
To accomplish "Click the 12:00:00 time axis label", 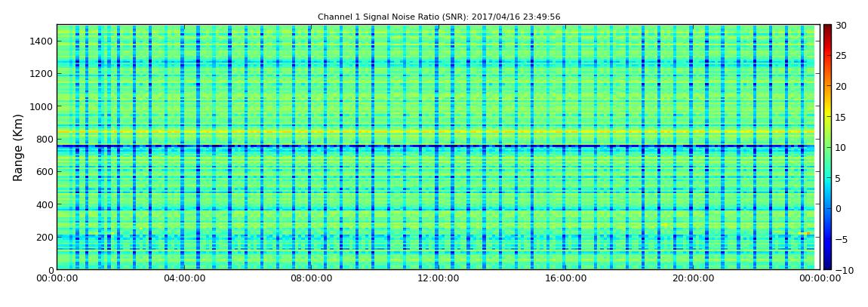I will 439,278.
